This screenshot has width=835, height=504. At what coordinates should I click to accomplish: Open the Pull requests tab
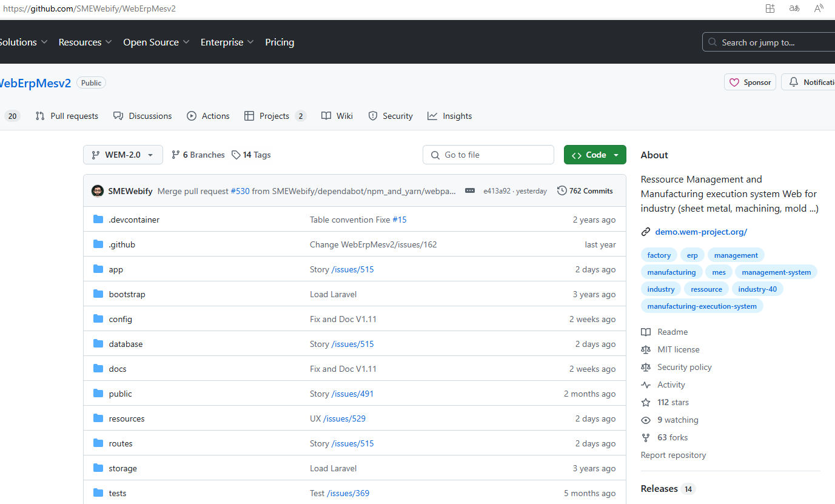pos(67,116)
